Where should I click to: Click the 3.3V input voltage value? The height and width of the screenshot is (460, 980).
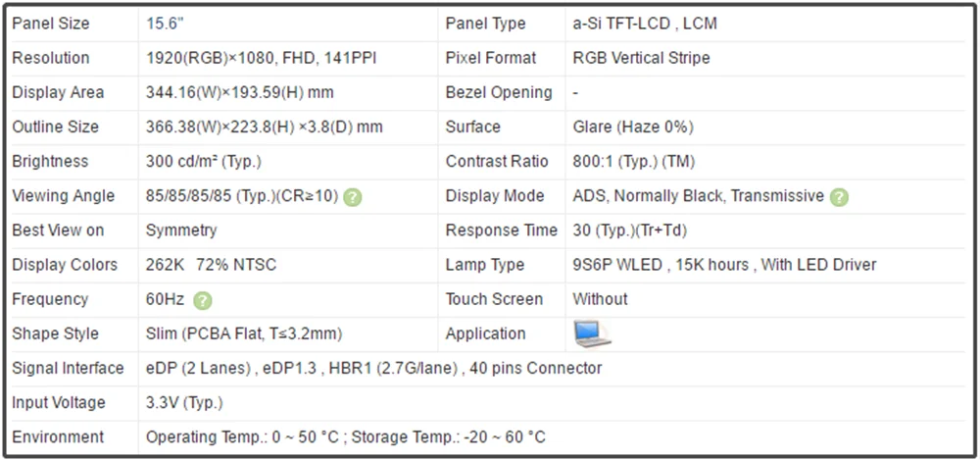tap(184, 402)
